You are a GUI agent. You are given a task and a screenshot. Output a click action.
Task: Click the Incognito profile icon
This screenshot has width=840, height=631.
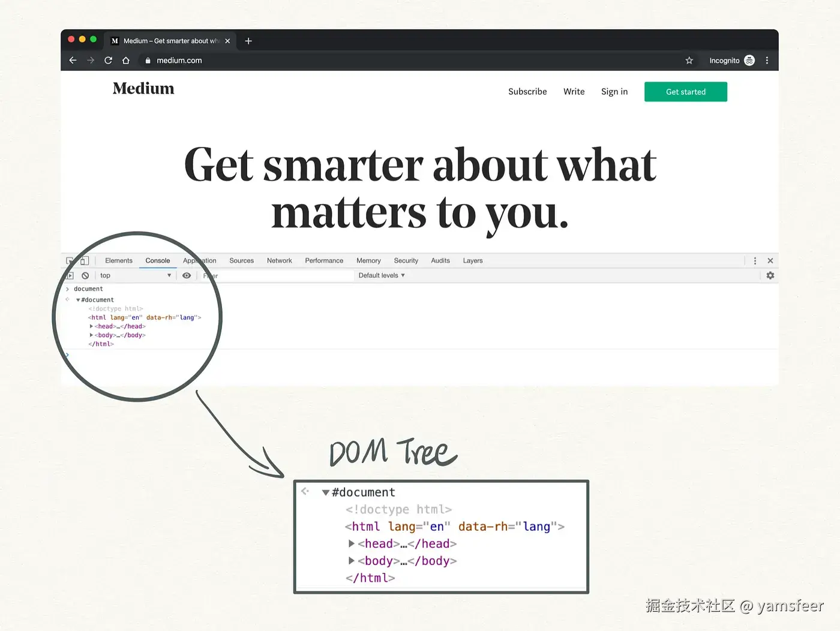pos(749,60)
